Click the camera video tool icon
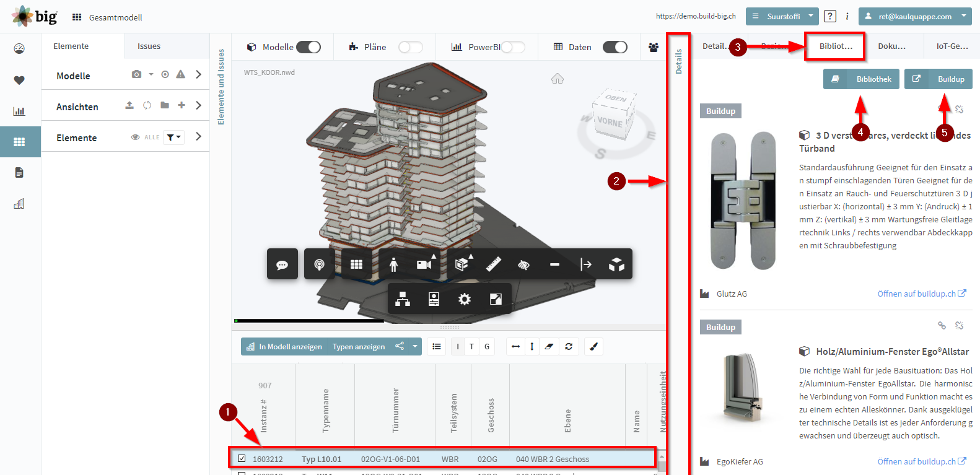 (x=424, y=264)
